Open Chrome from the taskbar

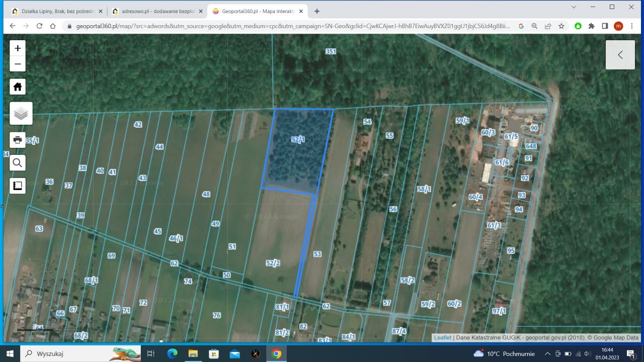tap(276, 353)
